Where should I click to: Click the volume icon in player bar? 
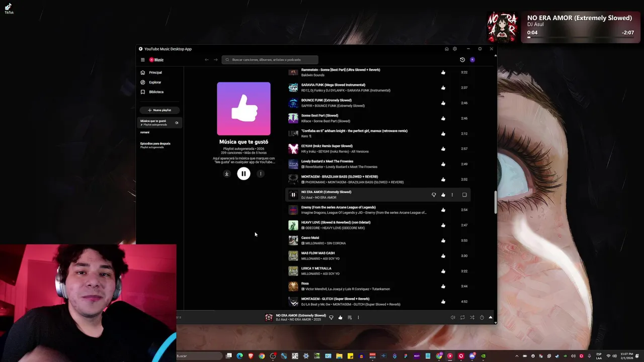point(453,317)
